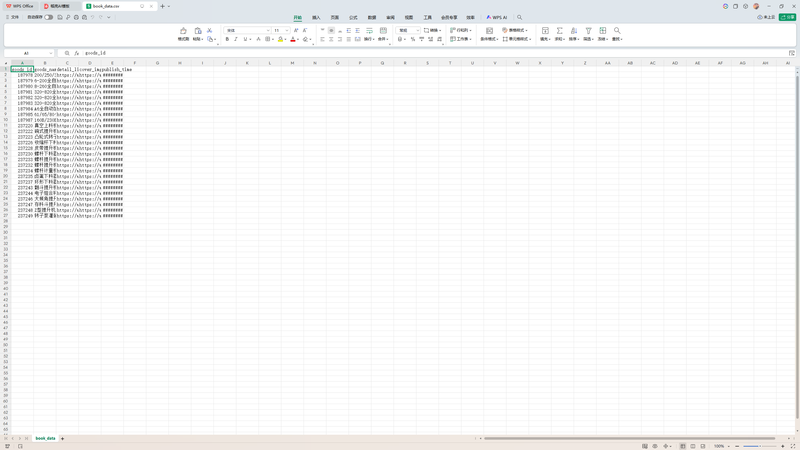Apply underline formatting

coord(245,39)
